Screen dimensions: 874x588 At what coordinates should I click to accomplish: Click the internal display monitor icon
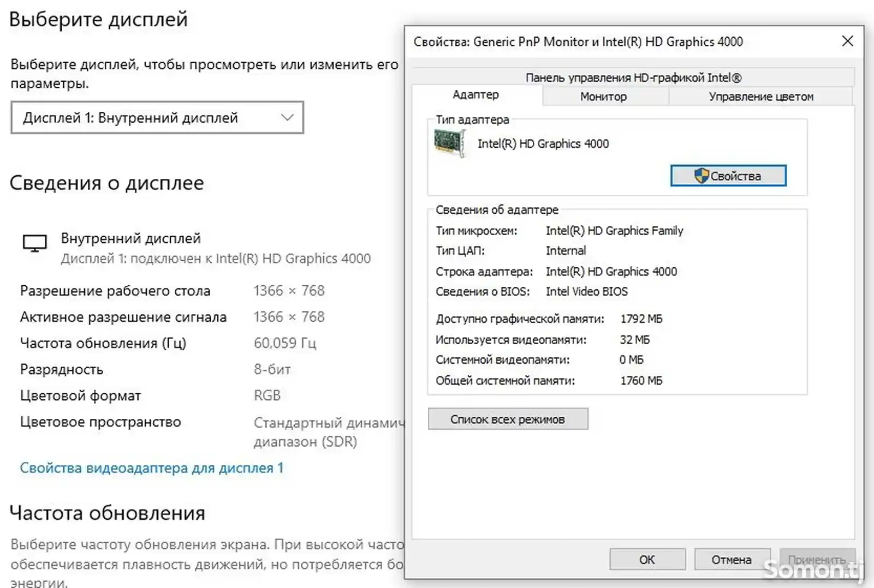point(34,243)
